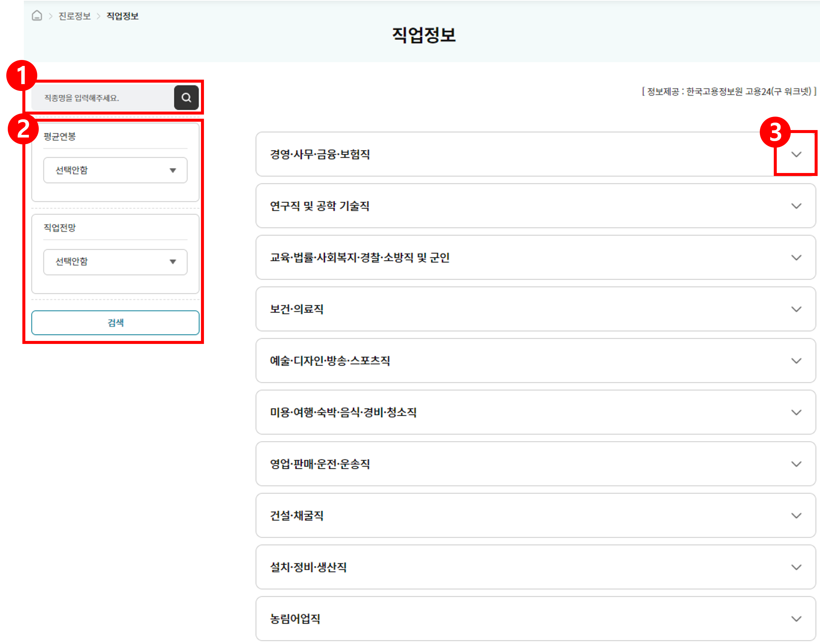Click the 검색 button
This screenshot has height=644, width=820.
[115, 323]
